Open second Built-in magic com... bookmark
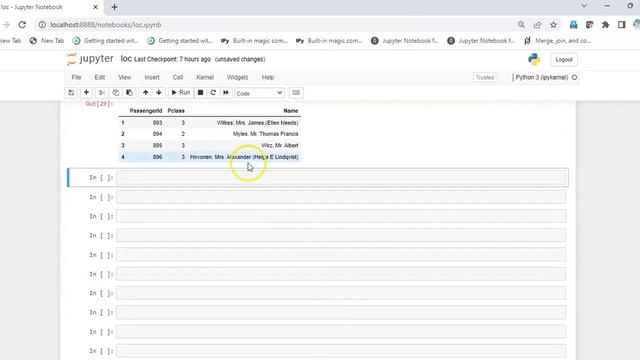This screenshot has width=640, height=360. click(x=329, y=41)
